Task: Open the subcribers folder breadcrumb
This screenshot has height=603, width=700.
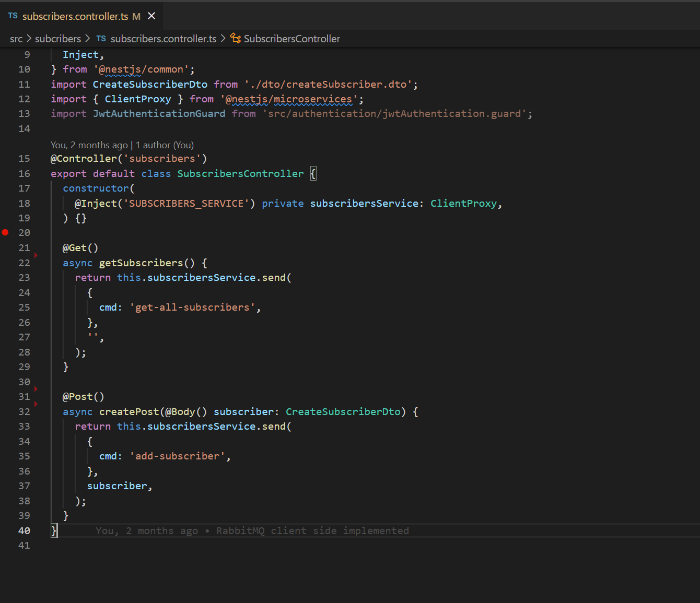Action: tap(58, 39)
